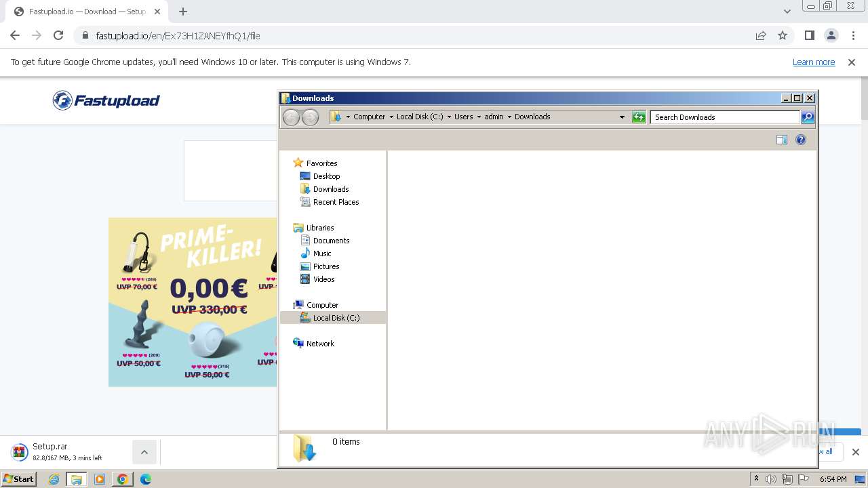The width and height of the screenshot is (868, 488).
Task: Dismiss the Chrome update info bar
Action: [x=852, y=62]
